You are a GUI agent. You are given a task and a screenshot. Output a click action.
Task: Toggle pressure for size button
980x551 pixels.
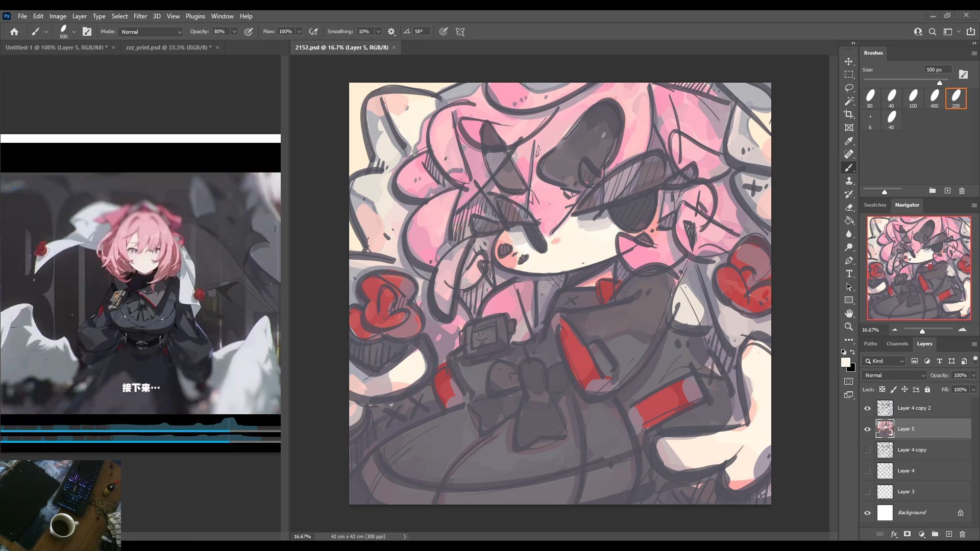[444, 32]
